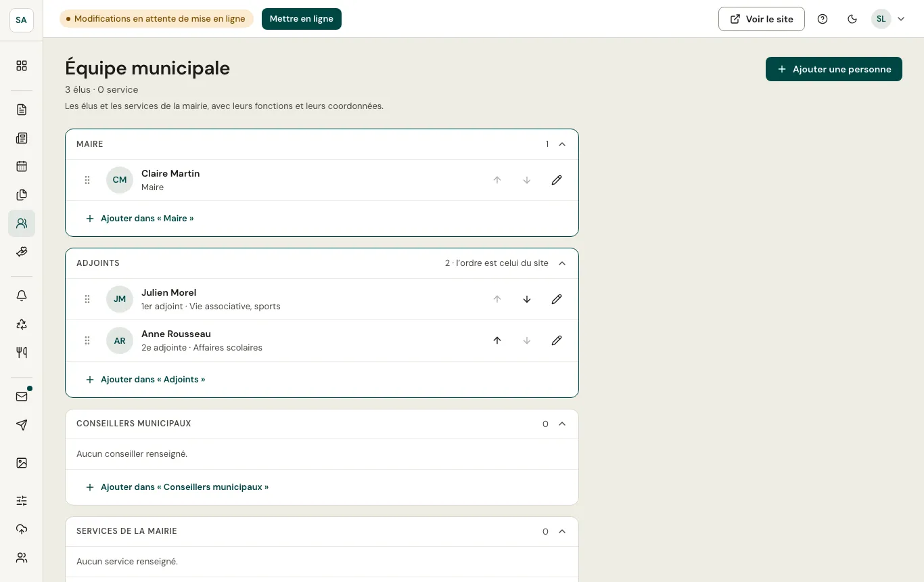Click the Claire Martin name text
Image resolution: width=924 pixels, height=582 pixels.
tap(170, 173)
